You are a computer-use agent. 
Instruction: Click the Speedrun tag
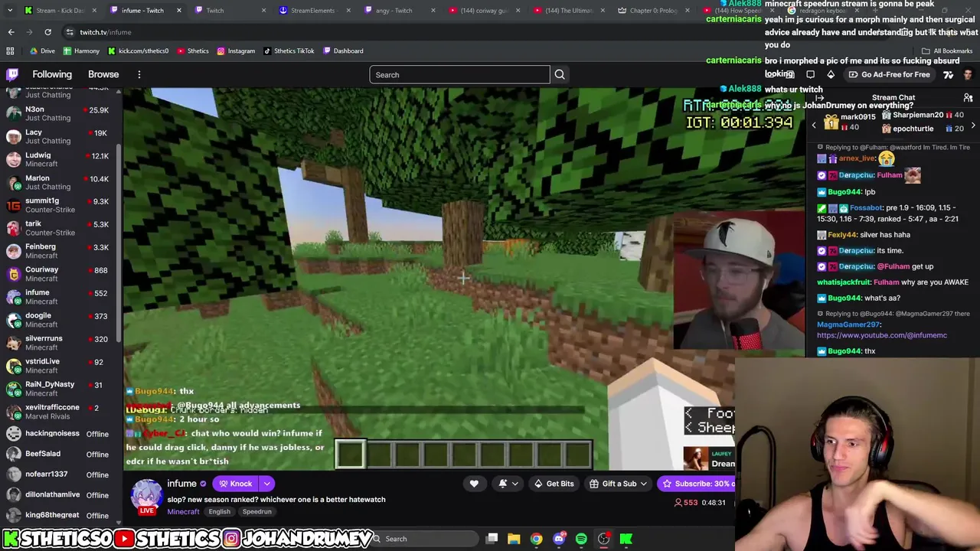(256, 511)
